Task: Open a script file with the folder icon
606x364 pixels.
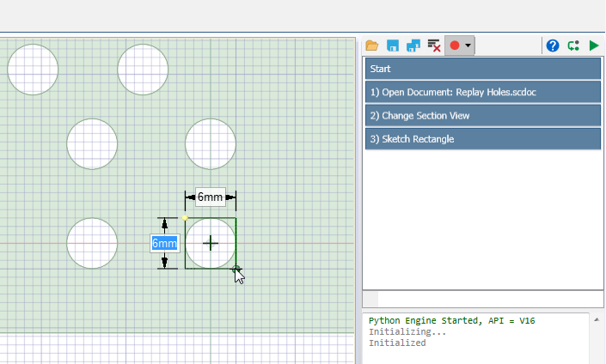Action: 372,45
